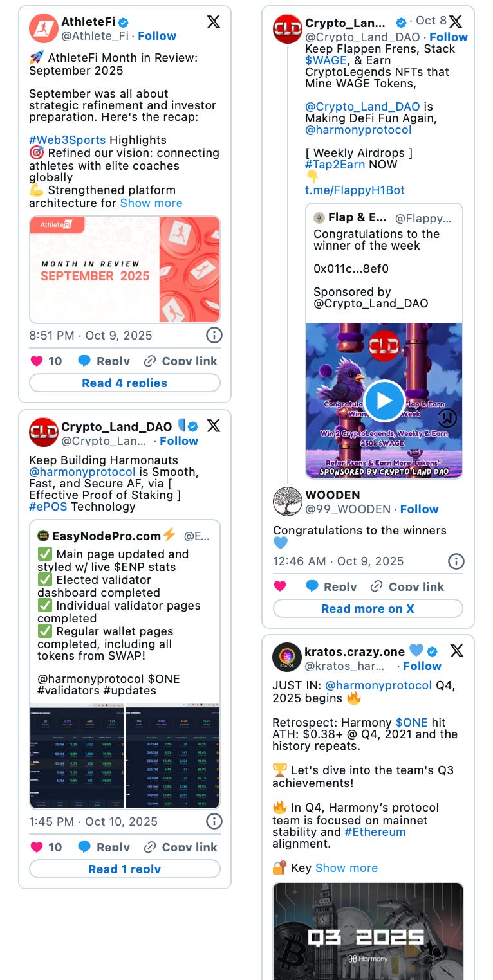Like the AthleteFi tweet with heart icon
This screenshot has width=493, height=980.
click(x=37, y=361)
